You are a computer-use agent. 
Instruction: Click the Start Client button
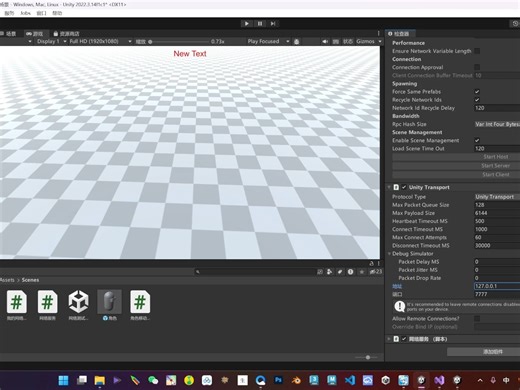click(456, 175)
